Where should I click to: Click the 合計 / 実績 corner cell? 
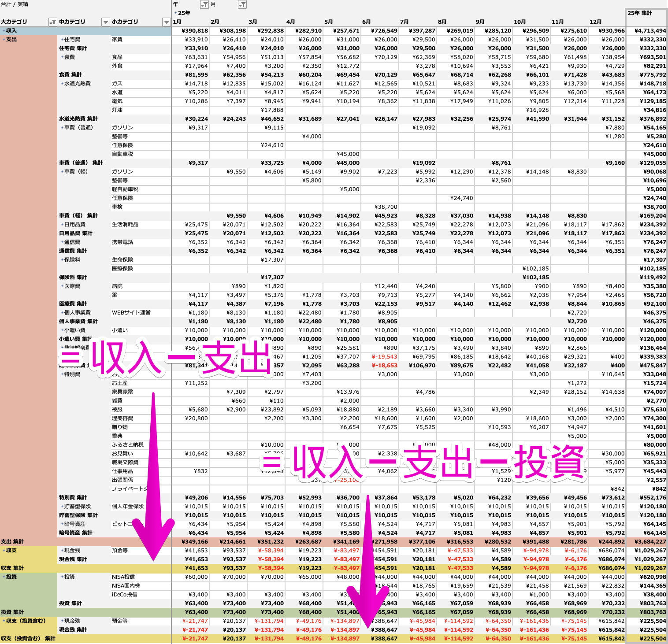pyautogui.click(x=15, y=4)
